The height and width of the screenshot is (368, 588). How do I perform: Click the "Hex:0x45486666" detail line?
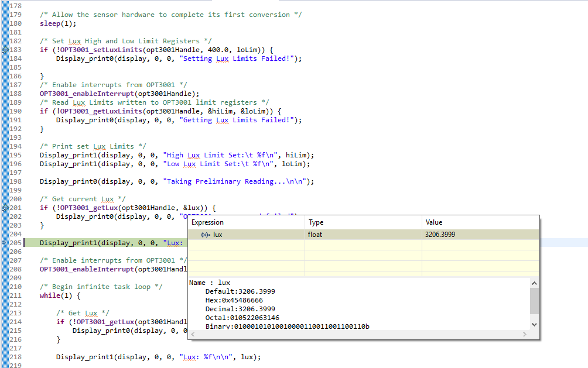[x=234, y=300]
